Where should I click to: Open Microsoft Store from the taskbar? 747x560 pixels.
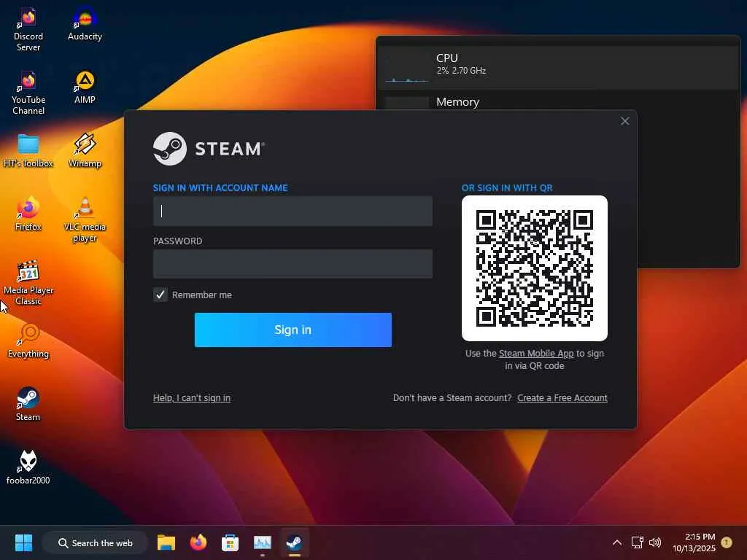(230, 542)
